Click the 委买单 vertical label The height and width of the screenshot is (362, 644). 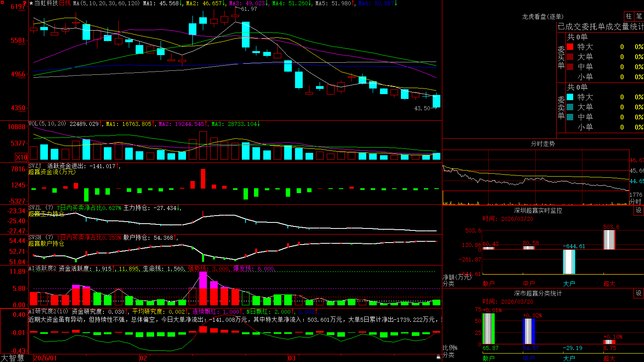tap(561, 57)
